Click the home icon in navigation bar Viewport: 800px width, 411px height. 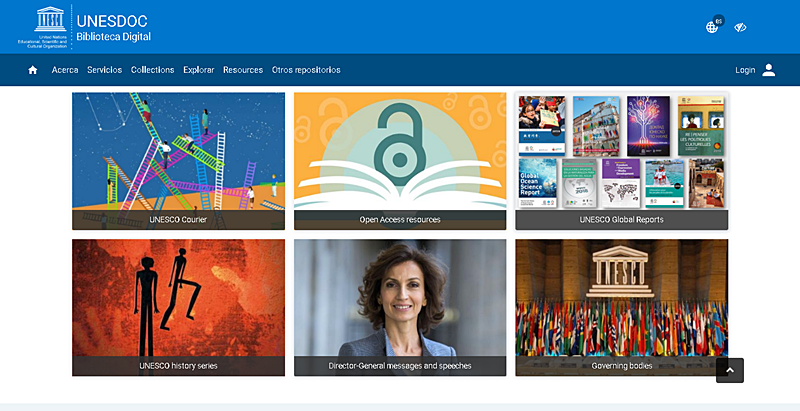tap(33, 70)
